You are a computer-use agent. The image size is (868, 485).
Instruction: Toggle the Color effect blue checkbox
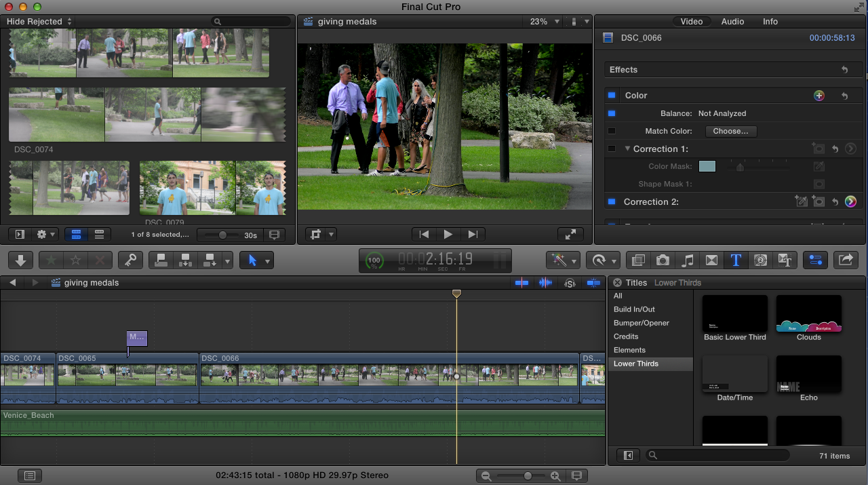click(612, 96)
